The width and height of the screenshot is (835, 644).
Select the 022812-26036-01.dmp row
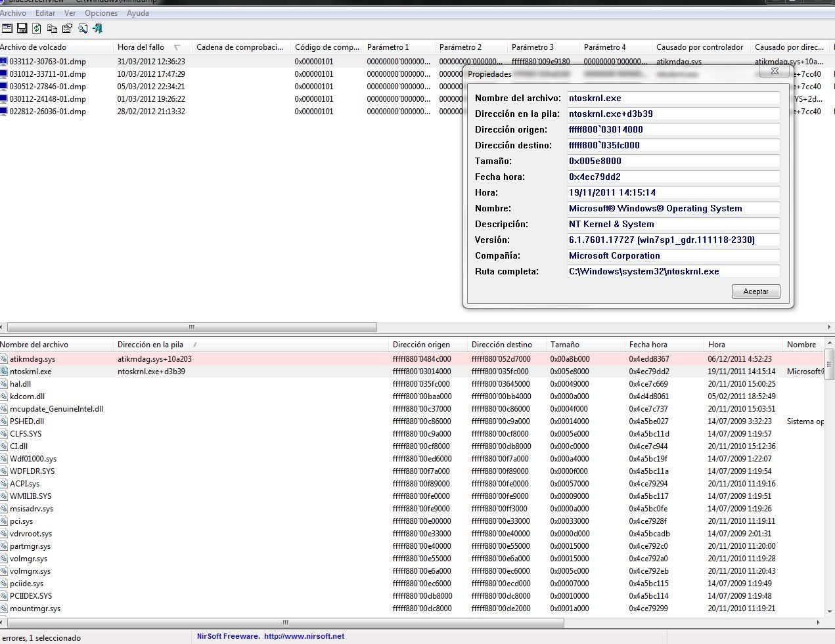[231, 112]
